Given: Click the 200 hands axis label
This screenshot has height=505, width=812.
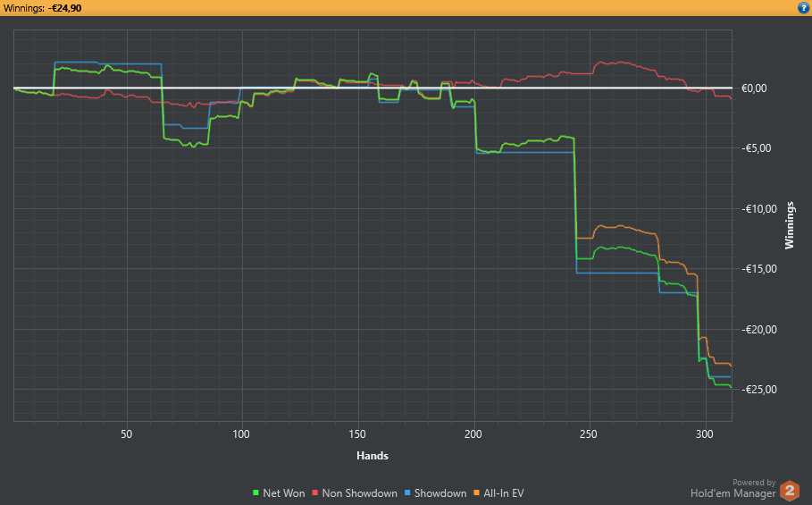Looking at the screenshot, I should click(x=473, y=434).
